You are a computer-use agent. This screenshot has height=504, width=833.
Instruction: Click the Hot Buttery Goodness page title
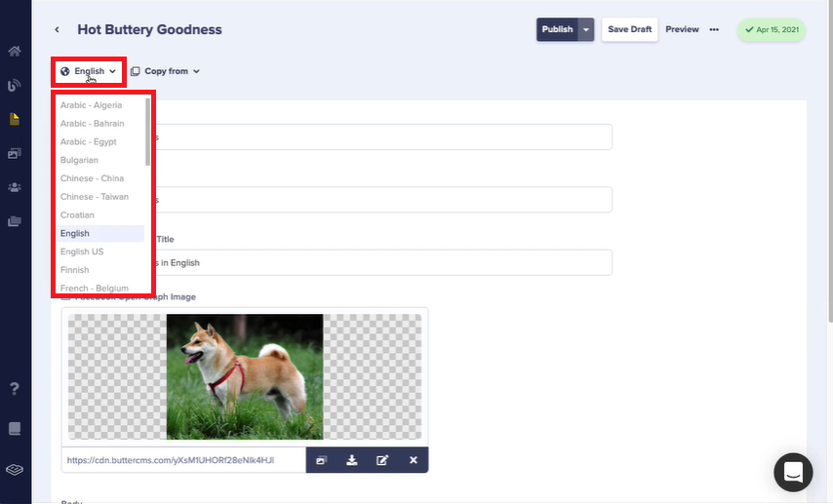point(149,30)
